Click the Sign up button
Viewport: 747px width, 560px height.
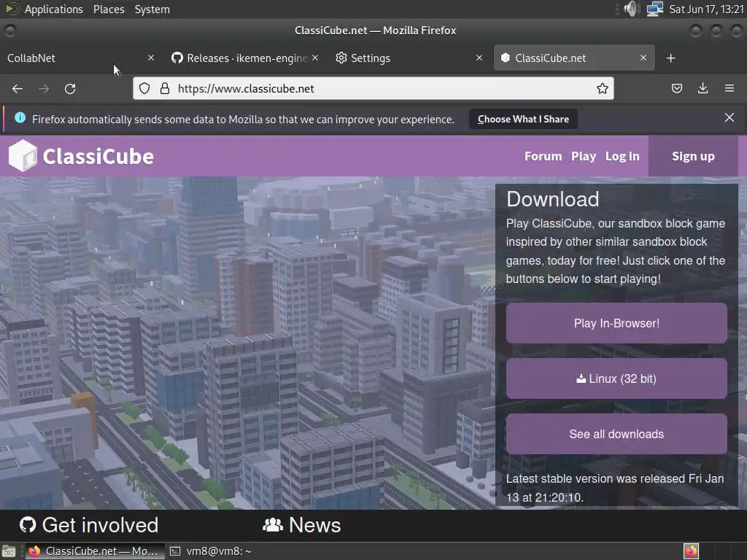693,156
